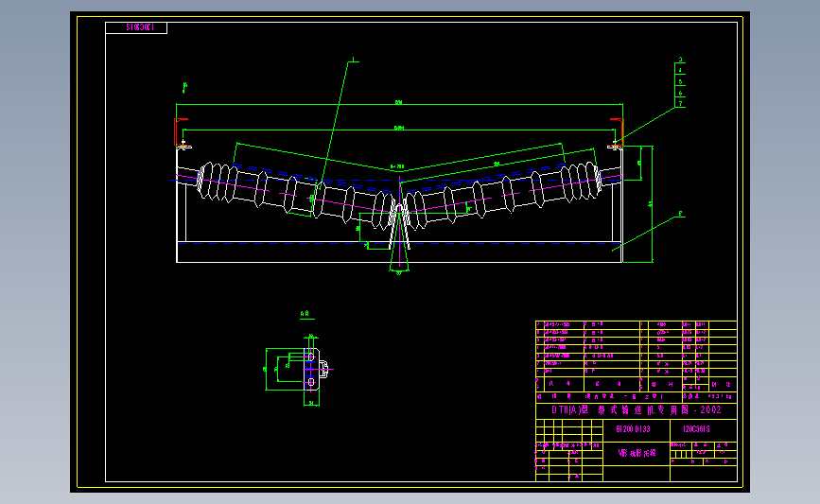Viewport: 820px width, 504px height.
Task: Click part balloon number 6 in the stacked callout
Action: coord(680,93)
